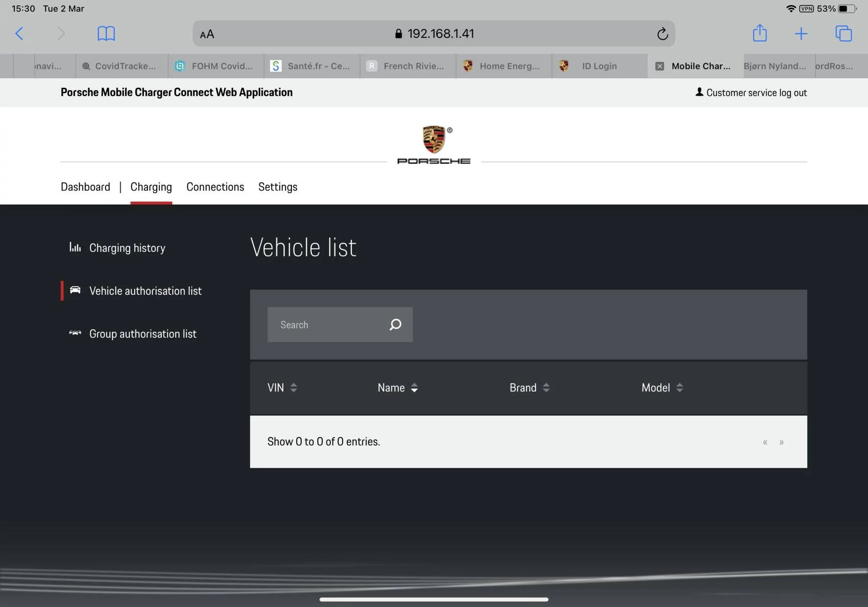
Task: Click the search magnifier icon
Action: (395, 325)
